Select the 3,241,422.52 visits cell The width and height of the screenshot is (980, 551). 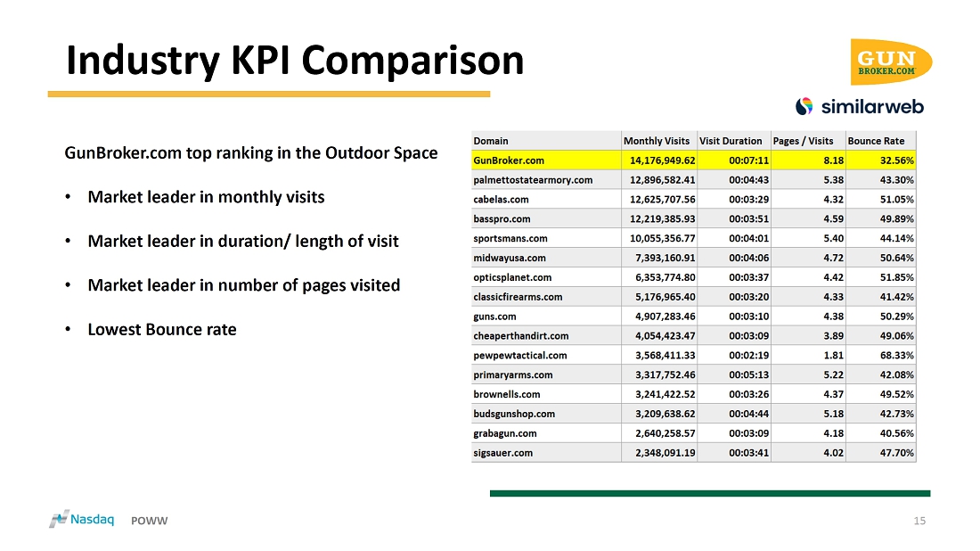[659, 393]
